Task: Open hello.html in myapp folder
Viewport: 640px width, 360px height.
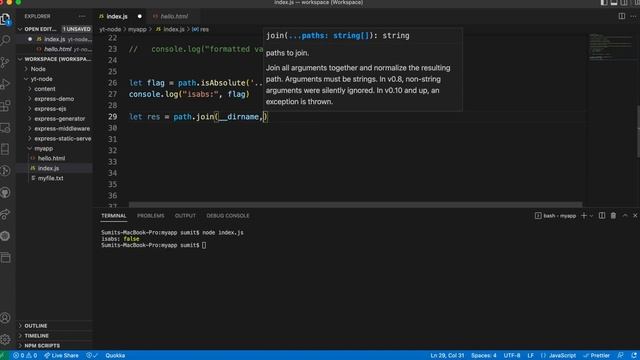Action: coord(55,158)
